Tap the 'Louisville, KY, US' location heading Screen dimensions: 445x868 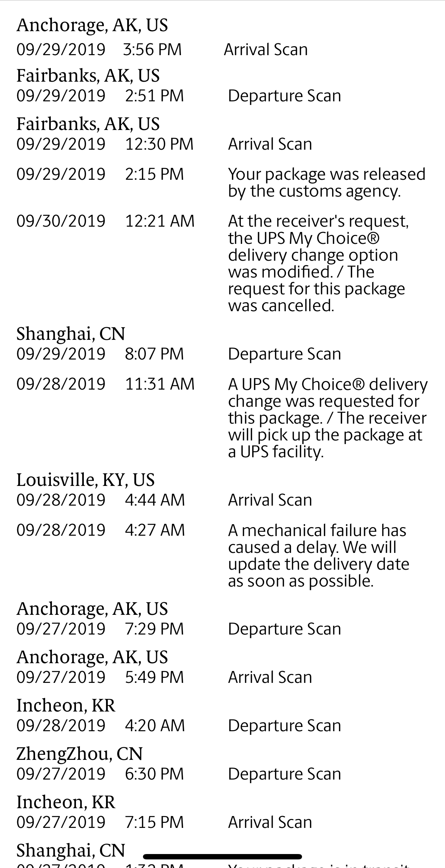tap(85, 480)
